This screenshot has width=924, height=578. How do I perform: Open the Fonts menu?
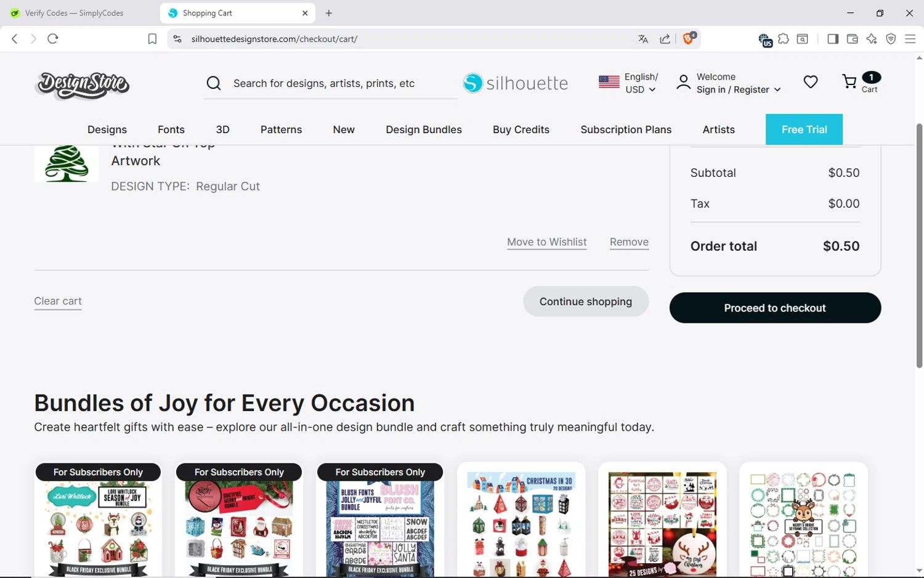tap(171, 129)
